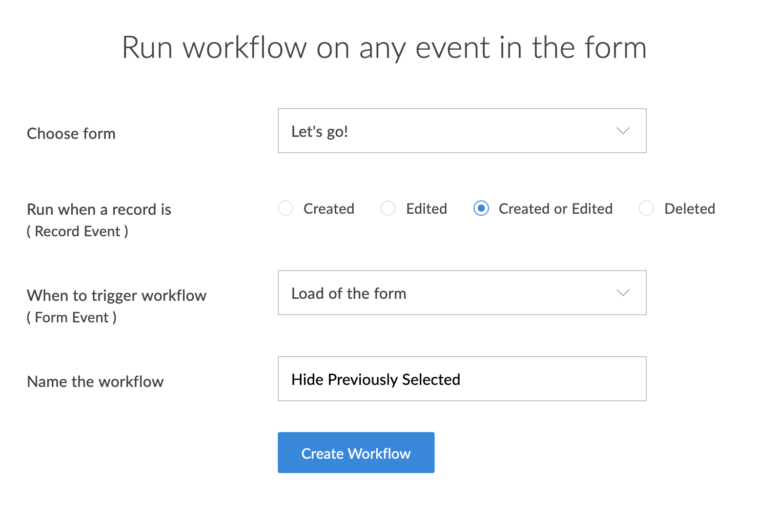The image size is (776, 532).
Task: Click the "Edited" option label text
Action: click(x=426, y=209)
